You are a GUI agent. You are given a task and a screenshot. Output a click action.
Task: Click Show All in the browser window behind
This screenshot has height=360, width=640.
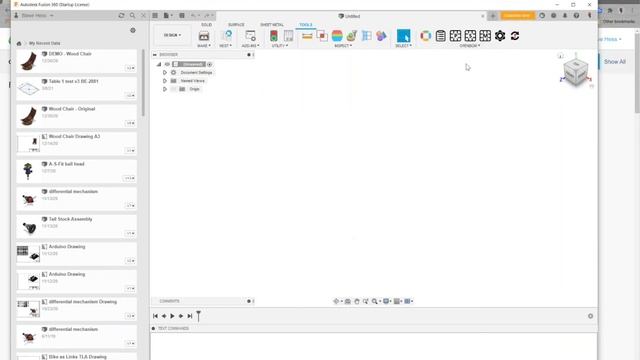[615, 62]
